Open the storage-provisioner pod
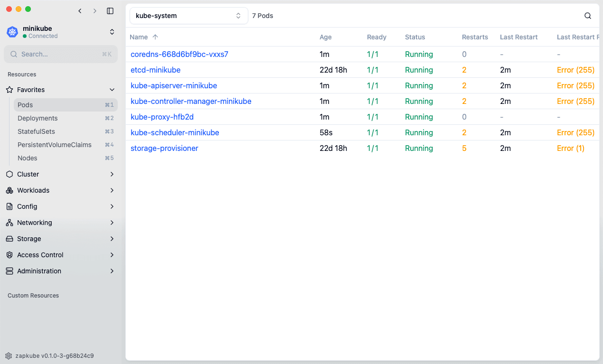 164,148
